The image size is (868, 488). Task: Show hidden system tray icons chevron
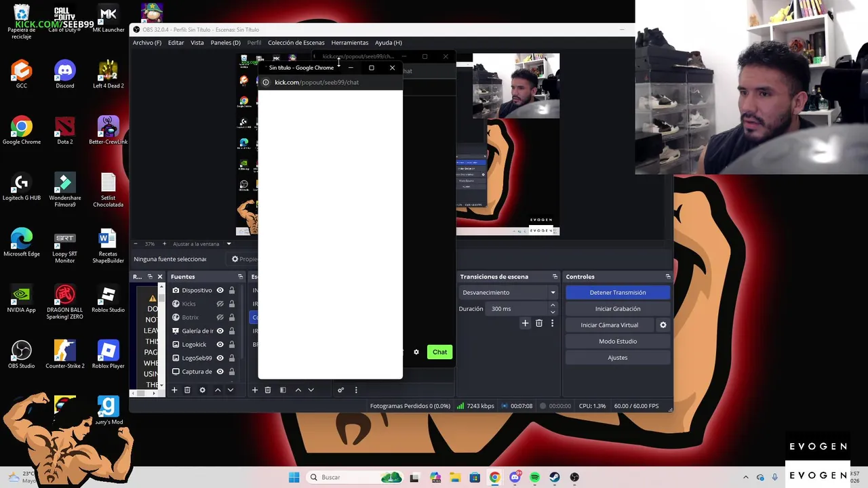(746, 477)
